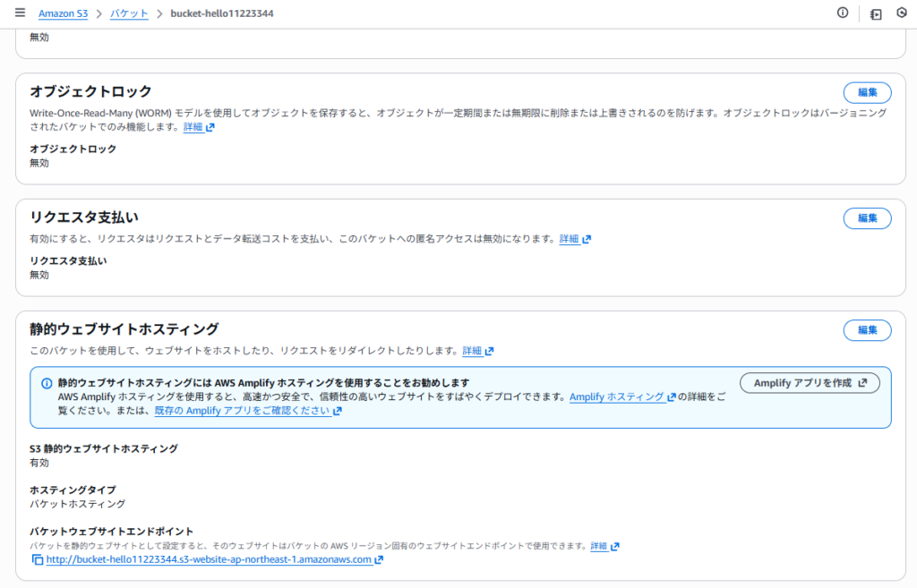Viewport: 917px width, 588px height.
Task: Go to Amazon S3 breadcrumb link
Action: point(68,14)
